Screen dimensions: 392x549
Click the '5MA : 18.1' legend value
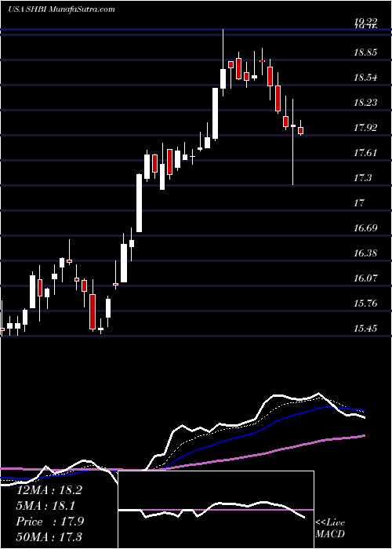[x=45, y=505]
